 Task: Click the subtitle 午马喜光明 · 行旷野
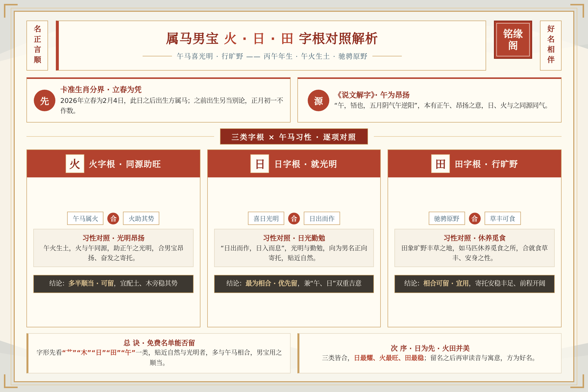[x=210, y=56]
